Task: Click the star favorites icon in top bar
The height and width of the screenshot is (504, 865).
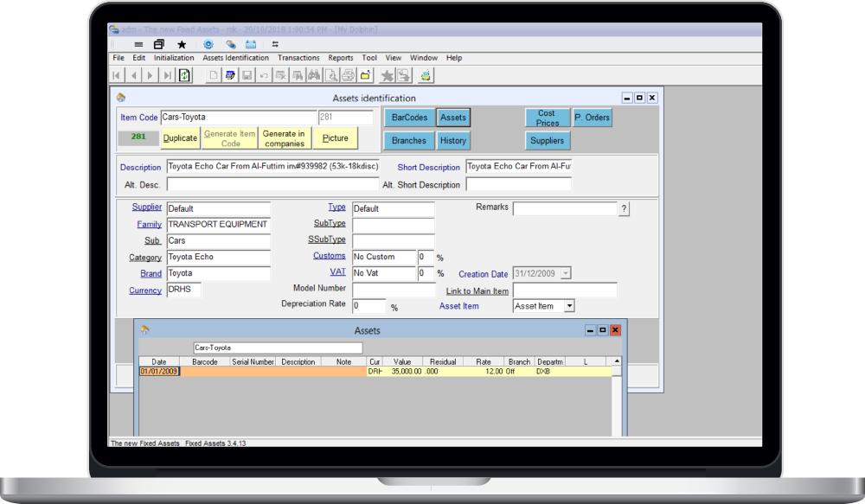Action: (x=182, y=44)
